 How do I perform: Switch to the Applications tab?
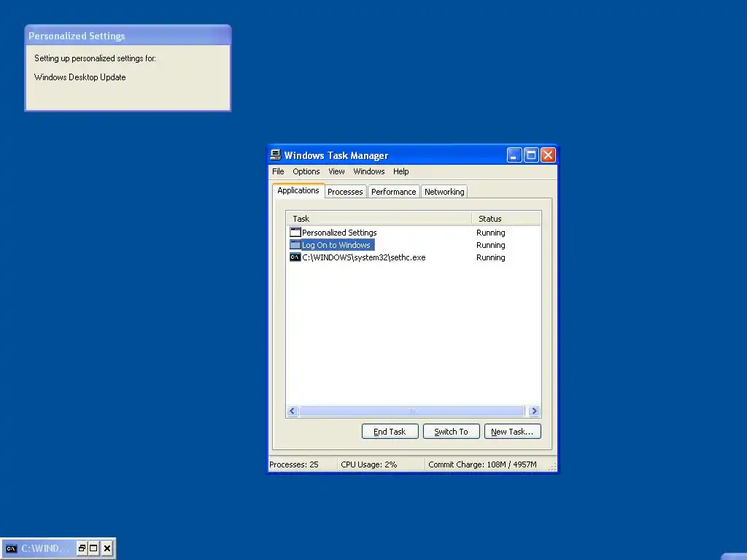click(298, 190)
